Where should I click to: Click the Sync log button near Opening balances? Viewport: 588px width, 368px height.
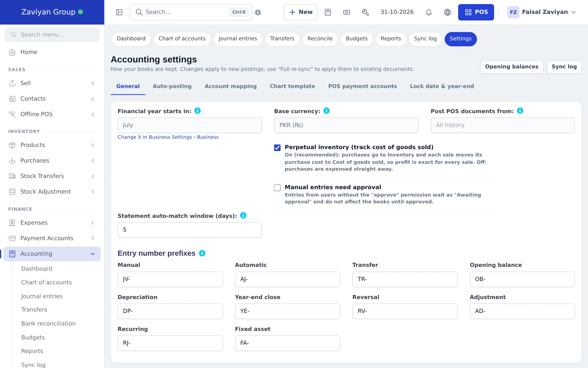(x=564, y=67)
